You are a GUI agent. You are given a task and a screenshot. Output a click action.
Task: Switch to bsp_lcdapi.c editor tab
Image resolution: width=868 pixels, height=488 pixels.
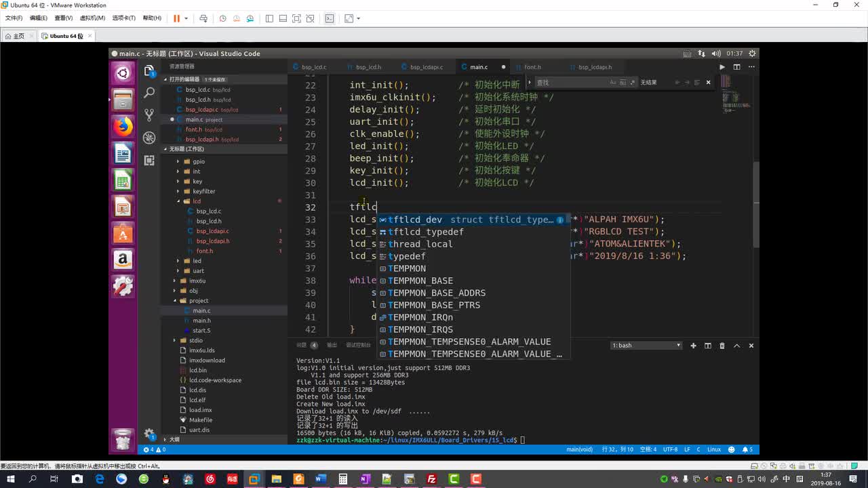coord(426,67)
